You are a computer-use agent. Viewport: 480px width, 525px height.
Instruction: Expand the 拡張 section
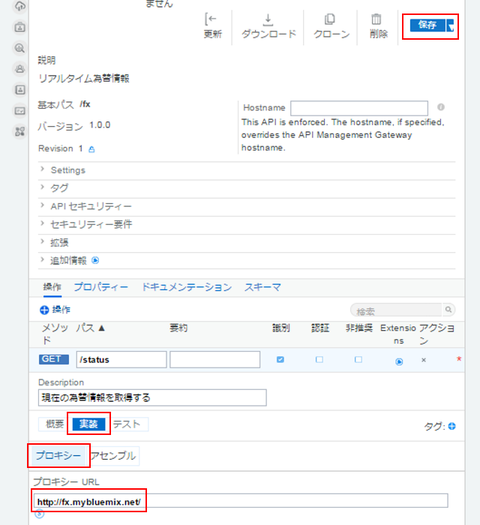(x=247, y=242)
